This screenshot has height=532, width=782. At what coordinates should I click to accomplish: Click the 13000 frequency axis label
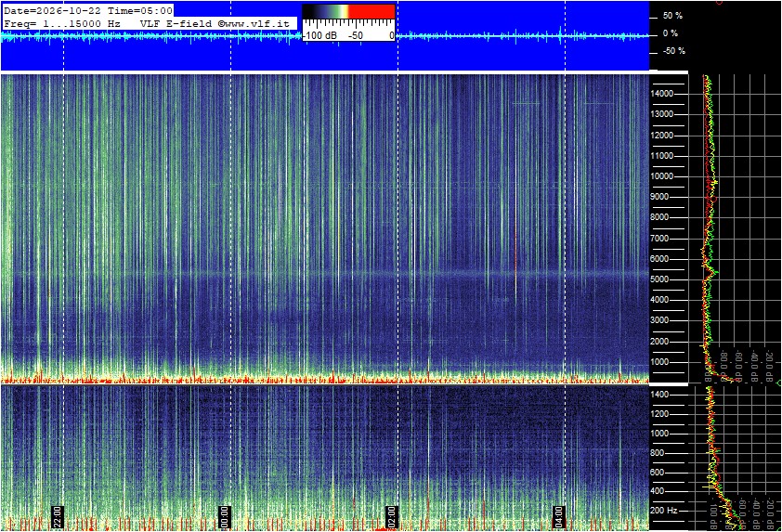662,114
